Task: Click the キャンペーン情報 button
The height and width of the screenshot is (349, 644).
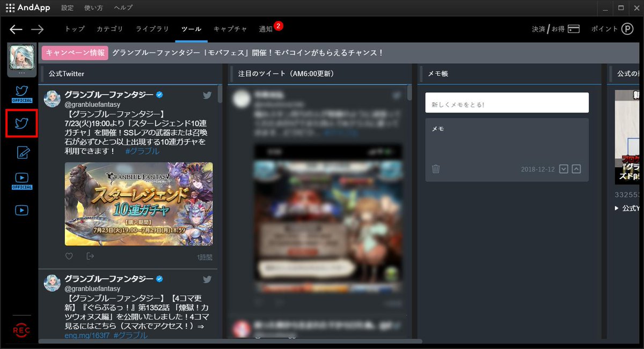Action: (x=75, y=53)
